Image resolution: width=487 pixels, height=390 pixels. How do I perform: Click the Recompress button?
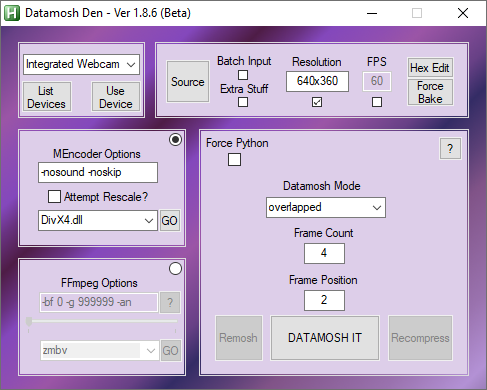420,338
